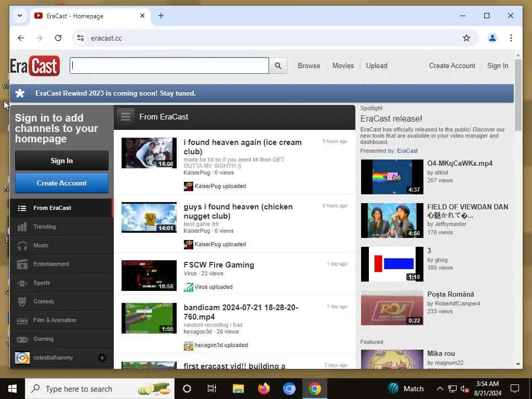Go back with Chrome's back arrow

tap(21, 38)
